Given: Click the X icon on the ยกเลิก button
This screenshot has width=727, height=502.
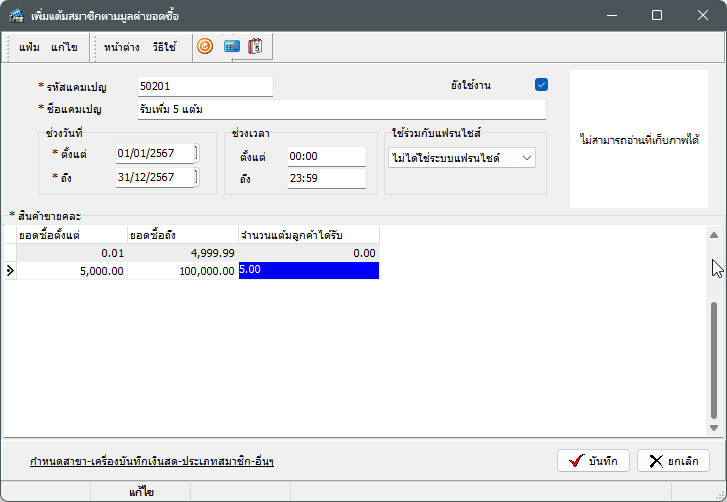Looking at the screenshot, I should [656, 461].
